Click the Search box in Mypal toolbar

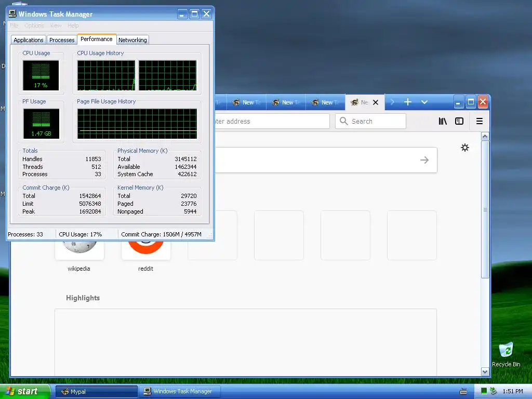click(370, 121)
